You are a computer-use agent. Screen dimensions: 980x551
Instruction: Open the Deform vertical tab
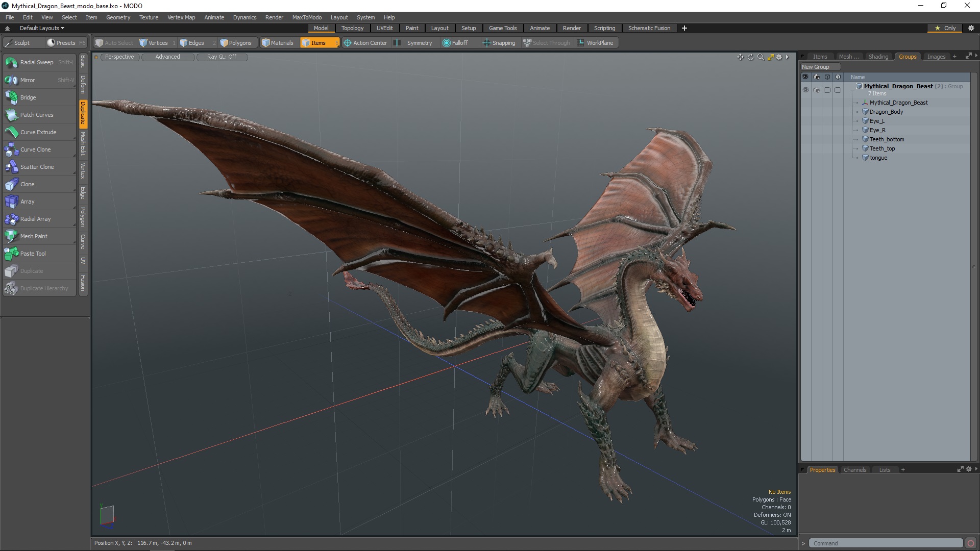pos(83,84)
